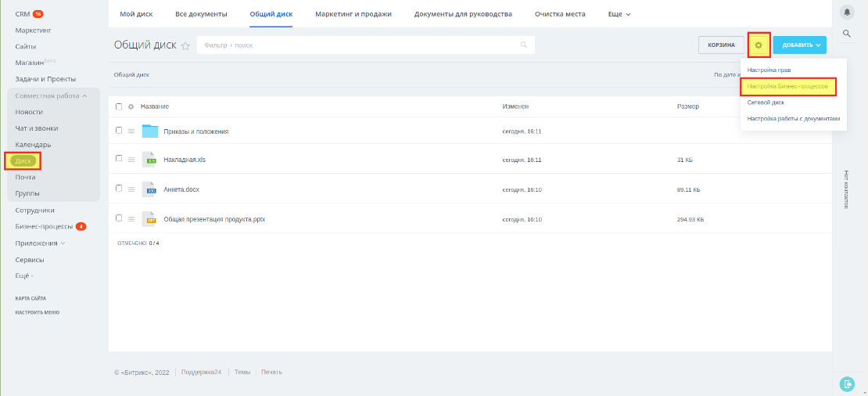
Task: Star the Общий диск page as favorite
Action: (x=185, y=46)
